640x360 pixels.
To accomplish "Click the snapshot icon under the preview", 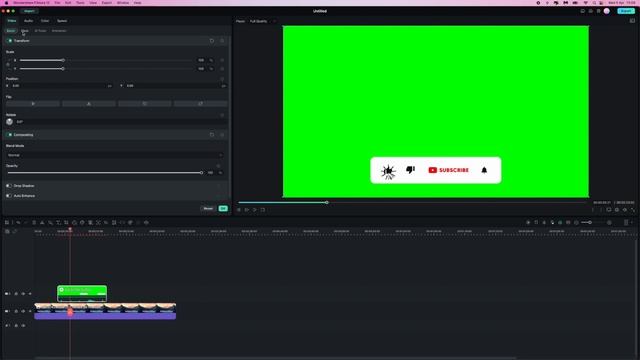I will (x=617, y=210).
